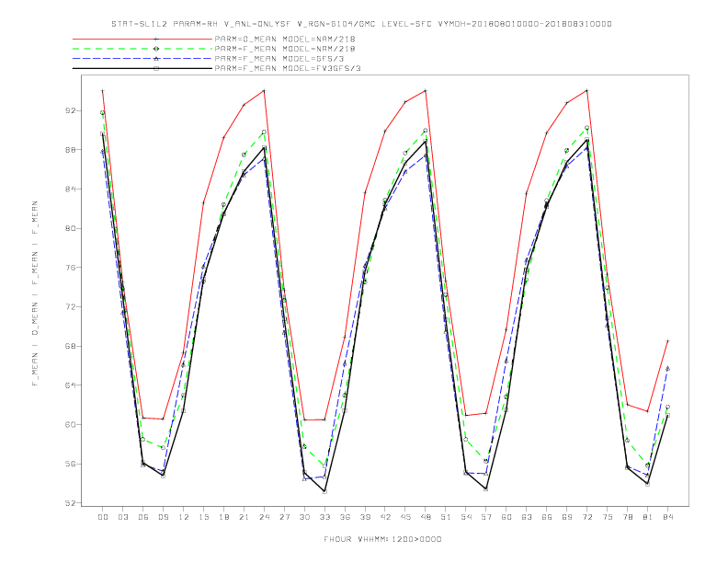Click x-axis forecast hour label 78
Viewport: 728px width, 563px height.
click(627, 517)
